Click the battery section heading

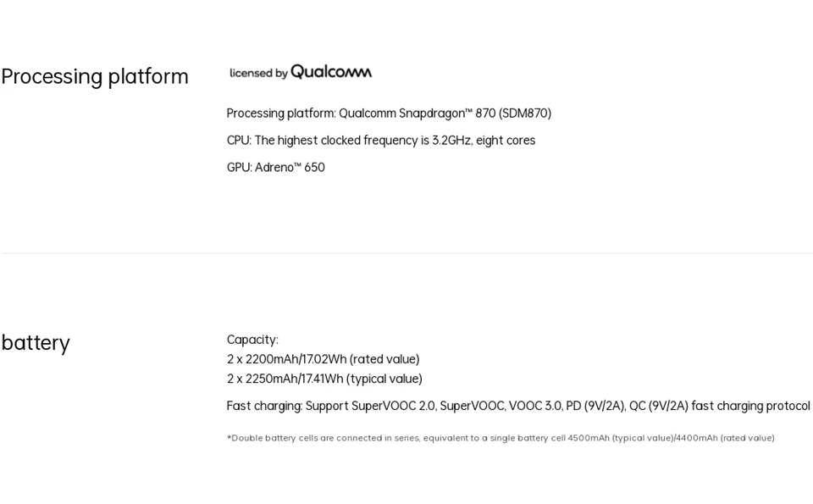(x=36, y=343)
